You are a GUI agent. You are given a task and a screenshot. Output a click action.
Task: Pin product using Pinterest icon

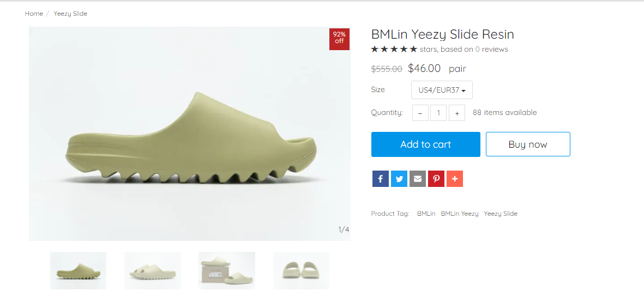pos(436,179)
